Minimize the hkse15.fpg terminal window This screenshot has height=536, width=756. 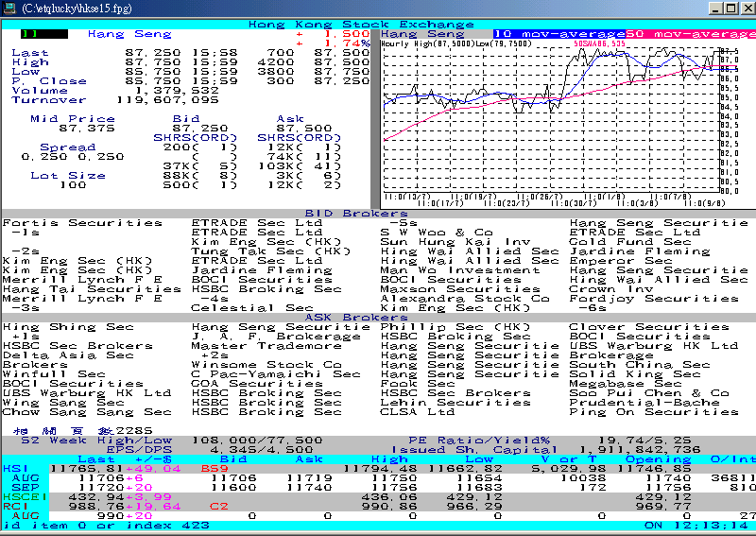716,9
